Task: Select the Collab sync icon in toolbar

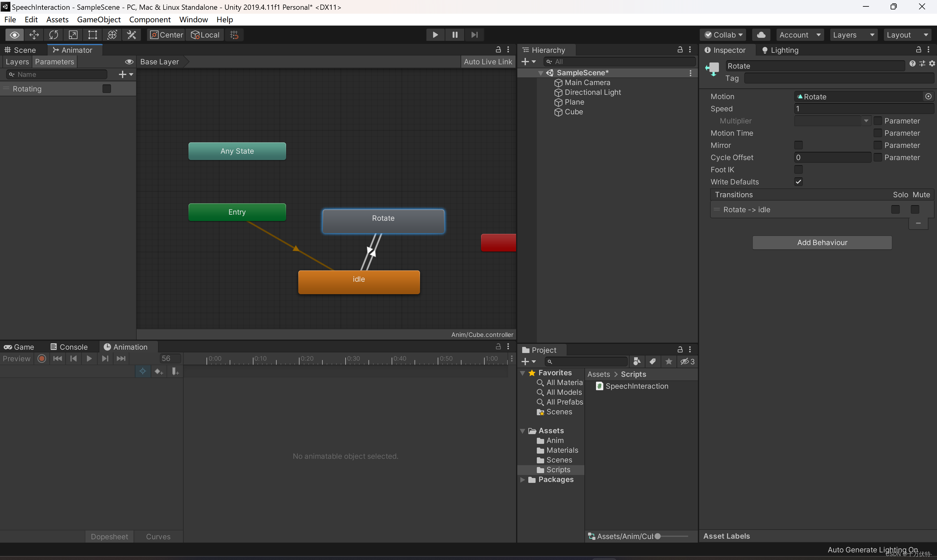Action: point(760,35)
